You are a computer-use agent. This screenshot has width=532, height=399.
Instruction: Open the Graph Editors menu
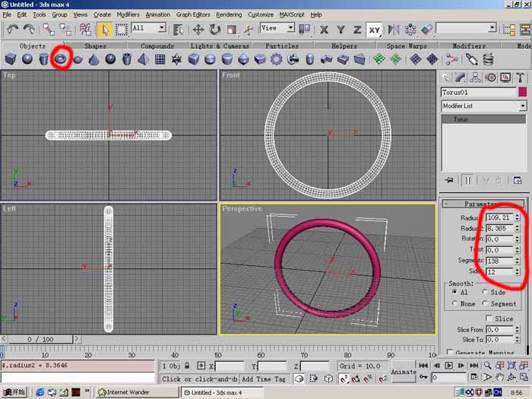pyautogui.click(x=193, y=14)
